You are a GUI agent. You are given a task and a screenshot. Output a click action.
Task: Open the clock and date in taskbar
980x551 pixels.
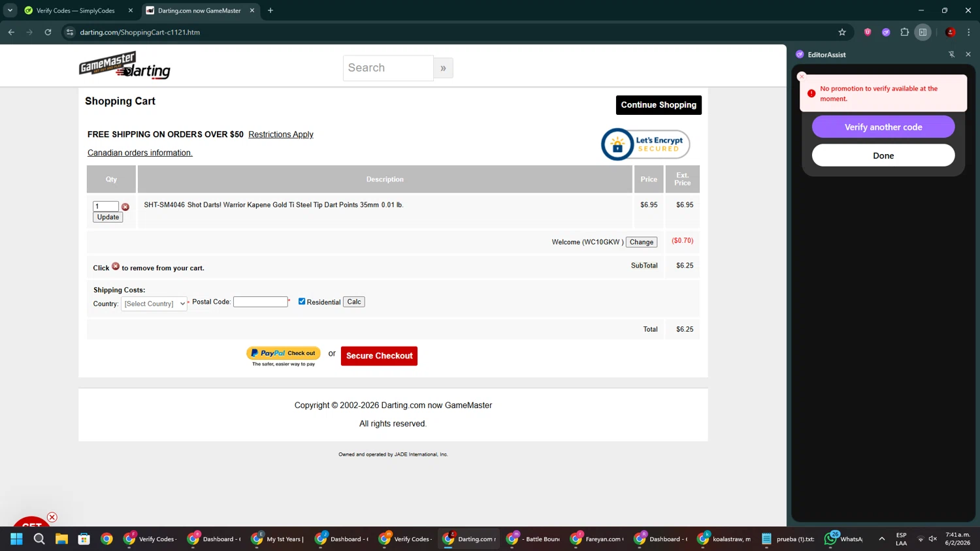click(957, 539)
